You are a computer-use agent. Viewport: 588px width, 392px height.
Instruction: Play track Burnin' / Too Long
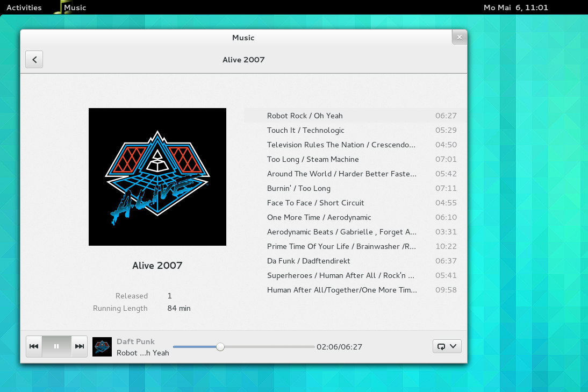(x=355, y=188)
